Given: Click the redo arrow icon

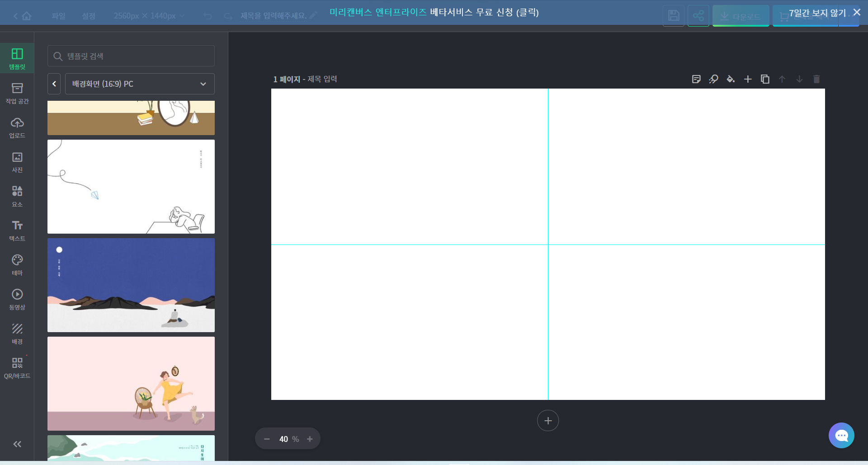Looking at the screenshot, I should click(x=228, y=16).
